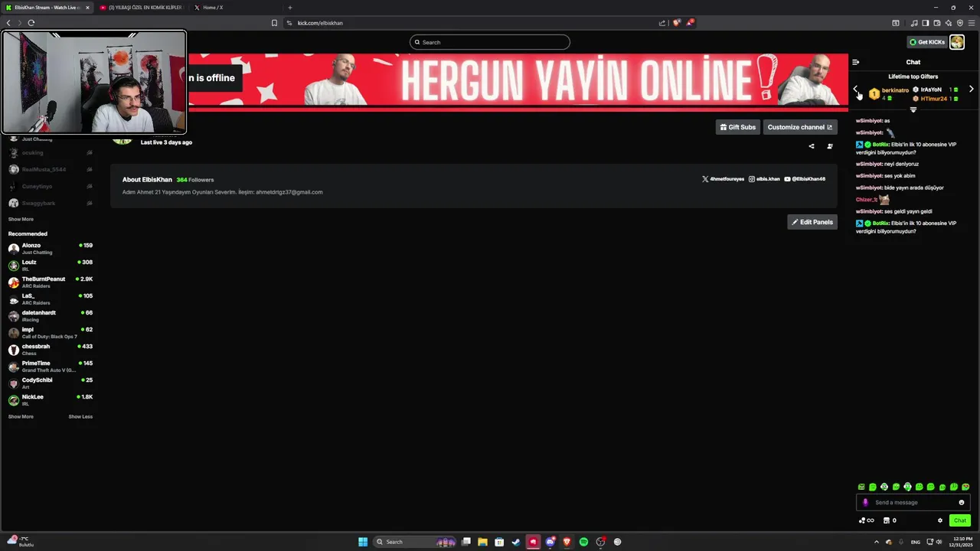Open Steam from the taskbar
The height and width of the screenshot is (551, 980).
coord(516,542)
